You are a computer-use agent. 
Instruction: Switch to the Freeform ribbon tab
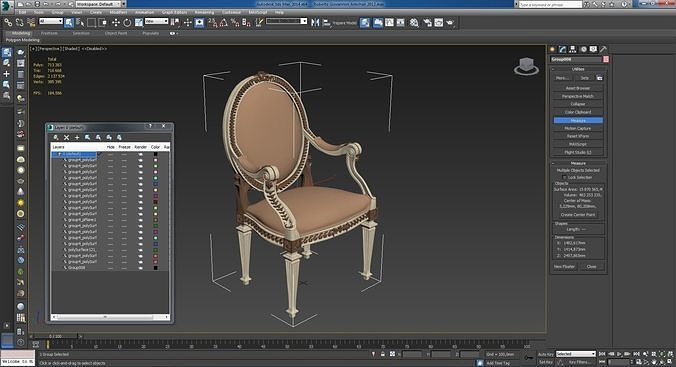coord(49,33)
